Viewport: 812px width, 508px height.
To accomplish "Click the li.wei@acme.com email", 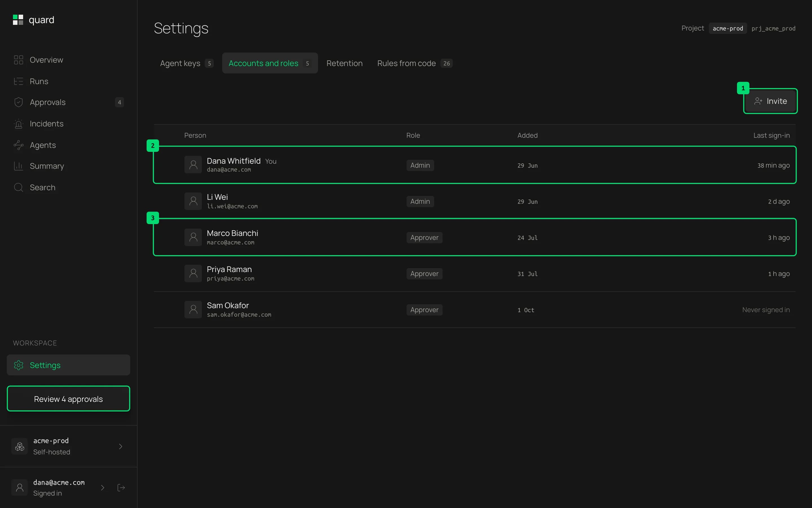I will pyautogui.click(x=232, y=206).
